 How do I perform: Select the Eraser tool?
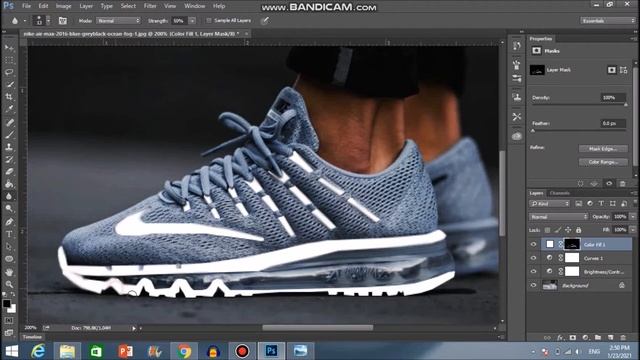[x=9, y=171]
